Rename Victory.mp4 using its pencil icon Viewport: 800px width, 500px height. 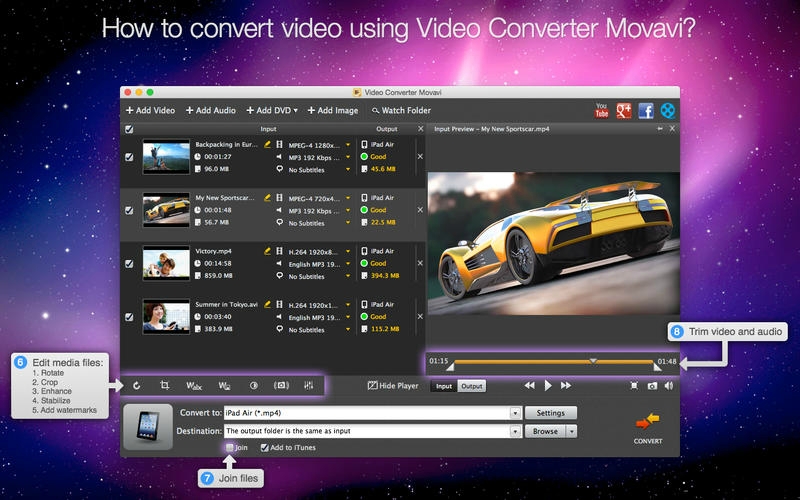pyautogui.click(x=267, y=251)
